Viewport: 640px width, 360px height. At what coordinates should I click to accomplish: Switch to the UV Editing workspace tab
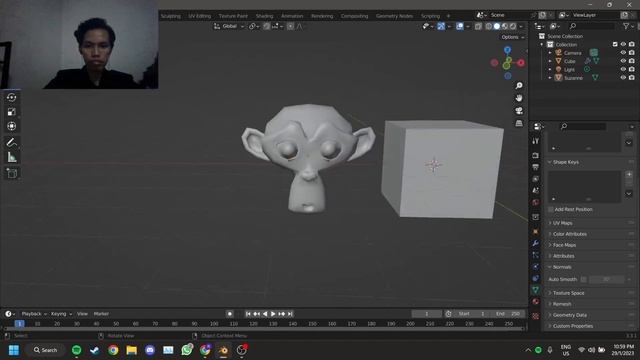[x=200, y=16]
